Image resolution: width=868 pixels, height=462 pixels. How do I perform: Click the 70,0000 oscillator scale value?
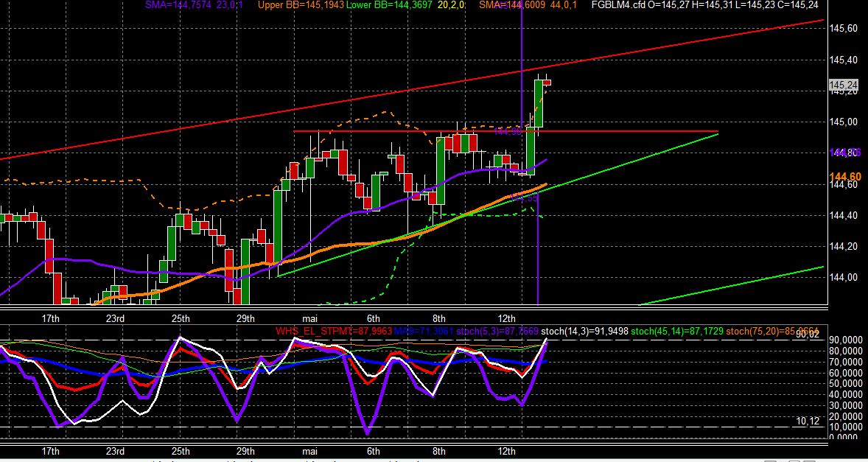[x=847, y=362]
